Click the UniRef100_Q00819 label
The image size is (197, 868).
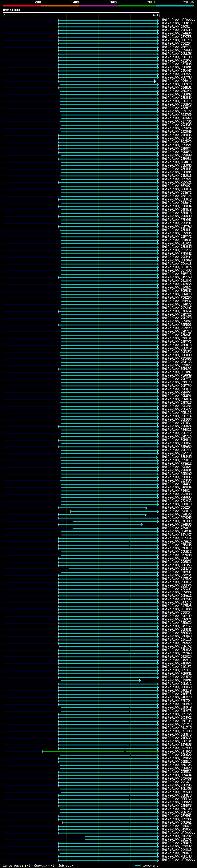176,850
